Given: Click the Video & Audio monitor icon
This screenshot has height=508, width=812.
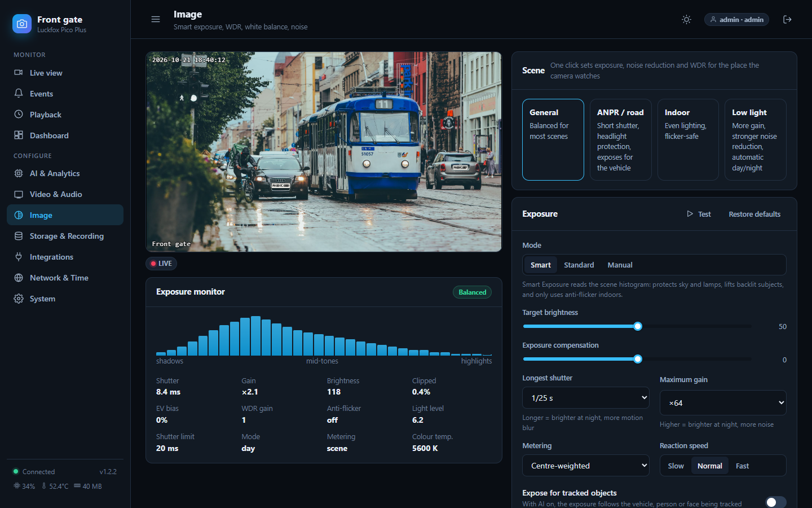Looking at the screenshot, I should click(x=19, y=194).
